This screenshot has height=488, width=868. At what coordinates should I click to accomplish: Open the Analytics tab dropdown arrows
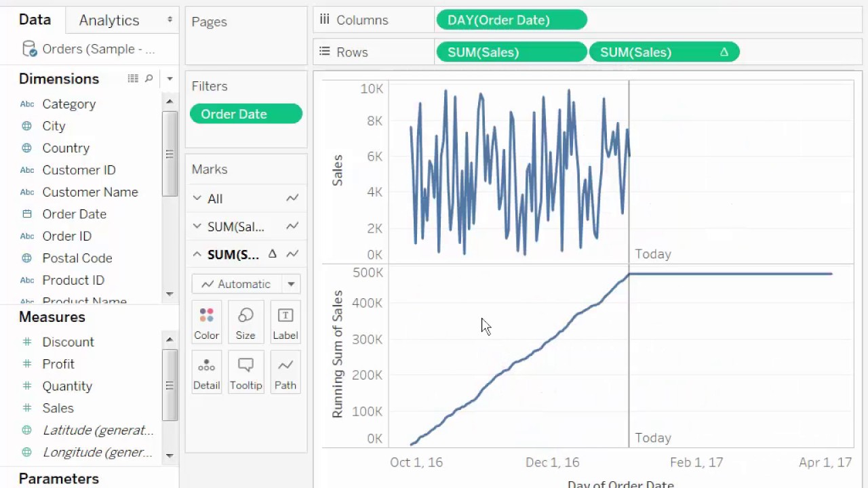[170, 20]
